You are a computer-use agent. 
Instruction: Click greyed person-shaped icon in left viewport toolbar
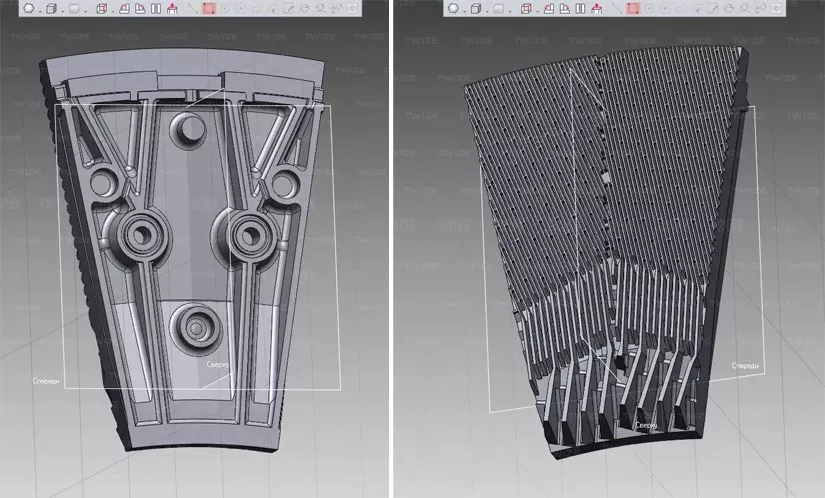tap(321, 8)
